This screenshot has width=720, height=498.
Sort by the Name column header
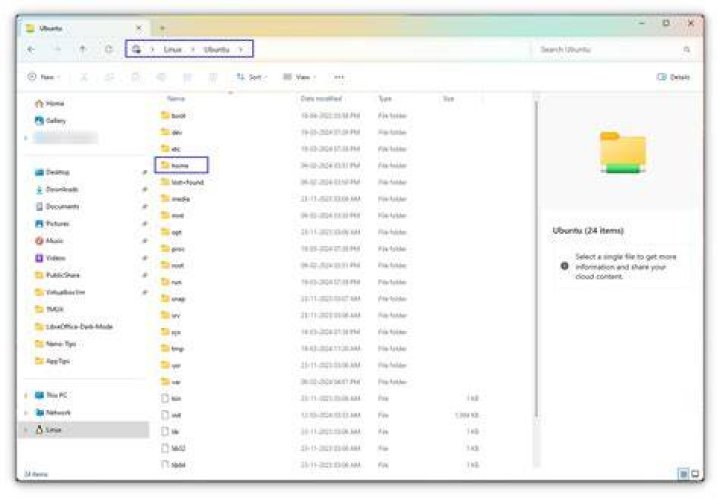pos(176,99)
